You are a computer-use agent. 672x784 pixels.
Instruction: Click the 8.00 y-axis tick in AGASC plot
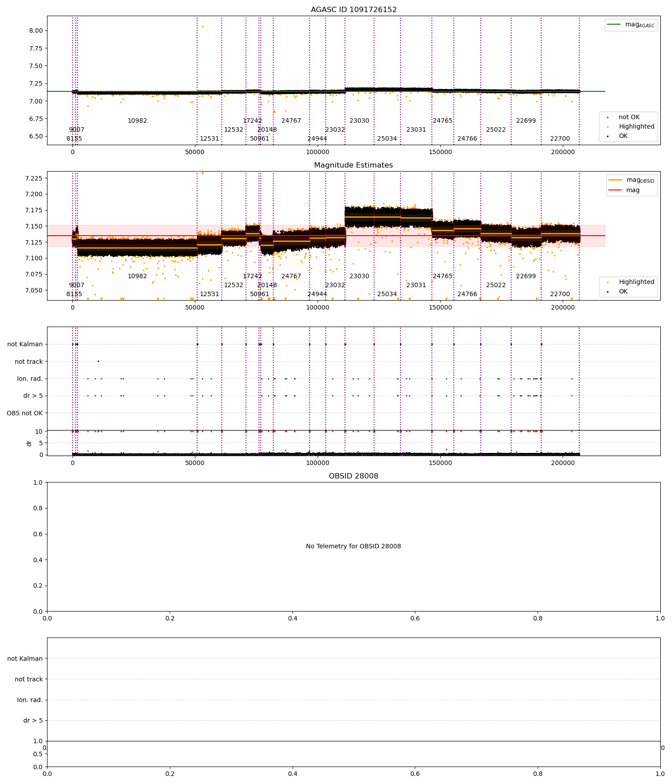36,31
